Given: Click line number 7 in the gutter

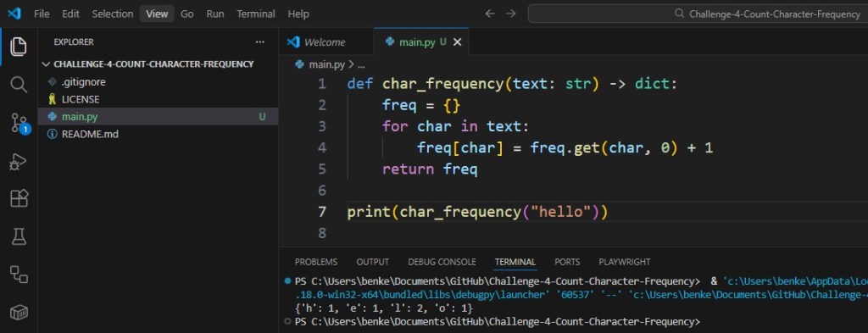Looking at the screenshot, I should coord(322,212).
